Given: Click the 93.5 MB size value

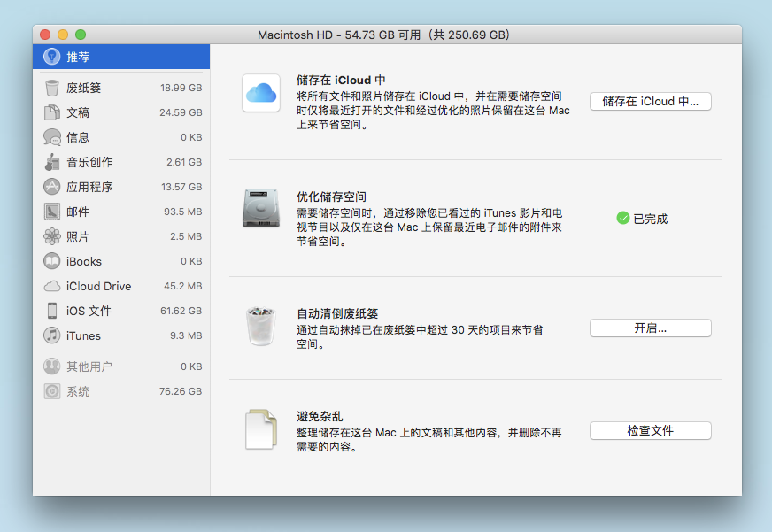Looking at the screenshot, I should (182, 212).
